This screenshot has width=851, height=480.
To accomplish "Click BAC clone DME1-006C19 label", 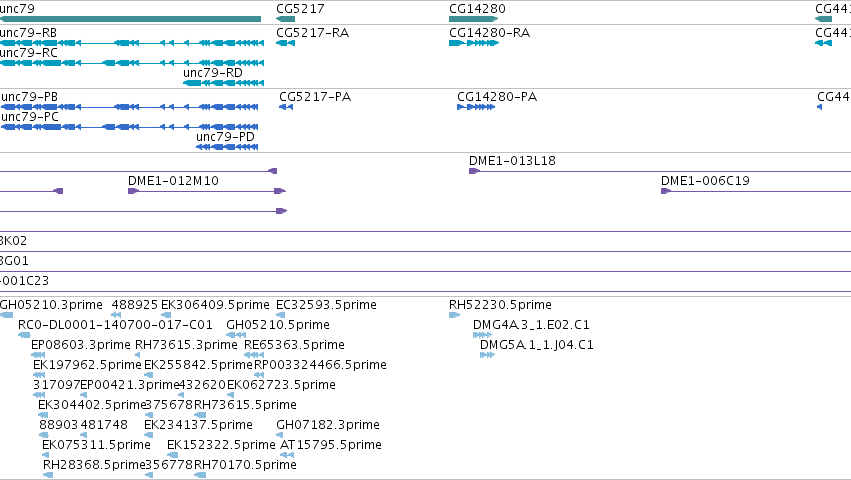I will [705, 181].
